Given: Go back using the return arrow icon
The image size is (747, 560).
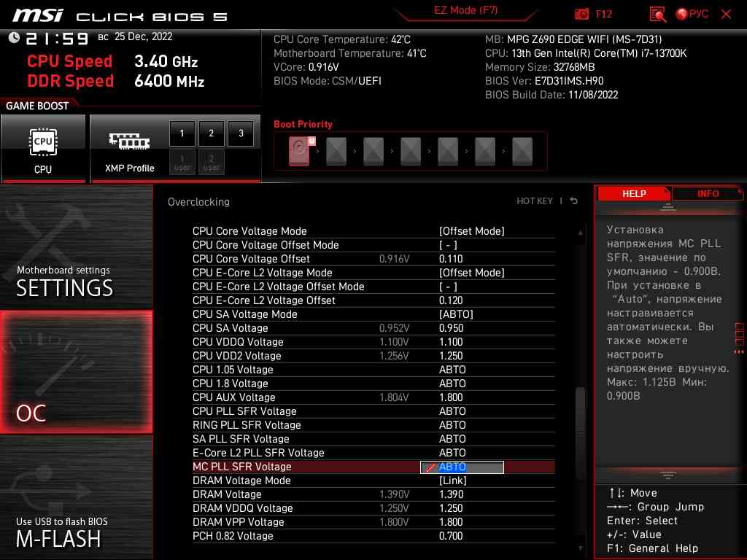Looking at the screenshot, I should point(574,201).
